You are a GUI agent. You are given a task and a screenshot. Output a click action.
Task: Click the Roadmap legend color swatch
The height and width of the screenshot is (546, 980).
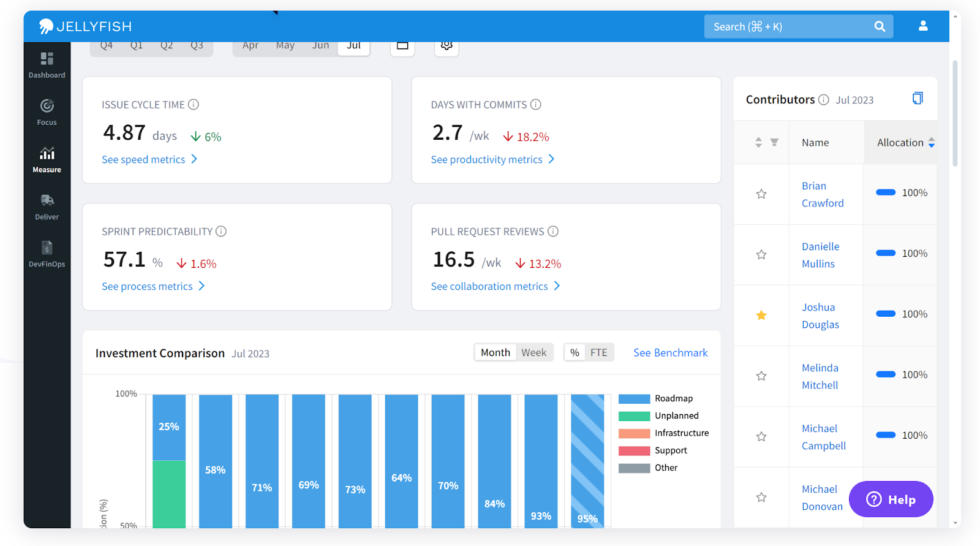(634, 399)
